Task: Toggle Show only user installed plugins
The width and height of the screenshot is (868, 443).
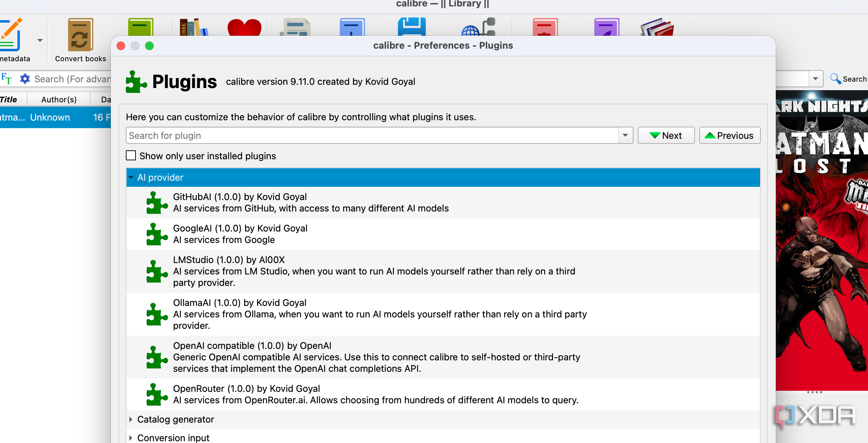Action: coord(131,156)
